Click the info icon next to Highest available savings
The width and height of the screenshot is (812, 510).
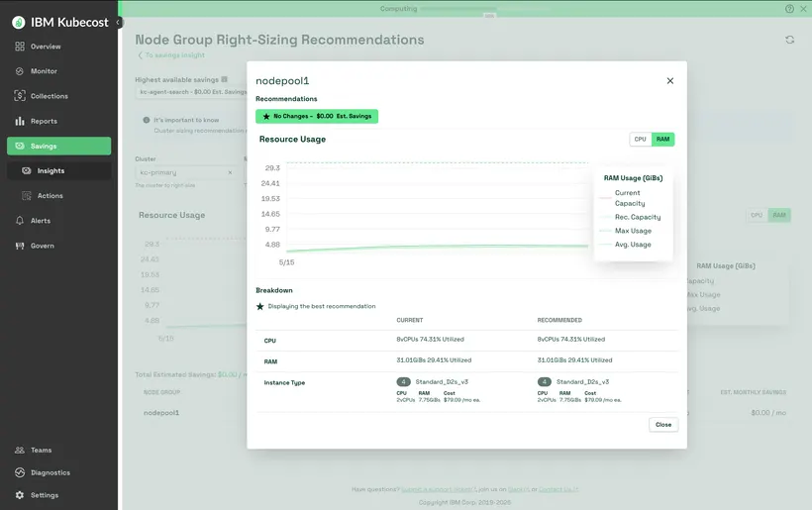tap(224, 80)
